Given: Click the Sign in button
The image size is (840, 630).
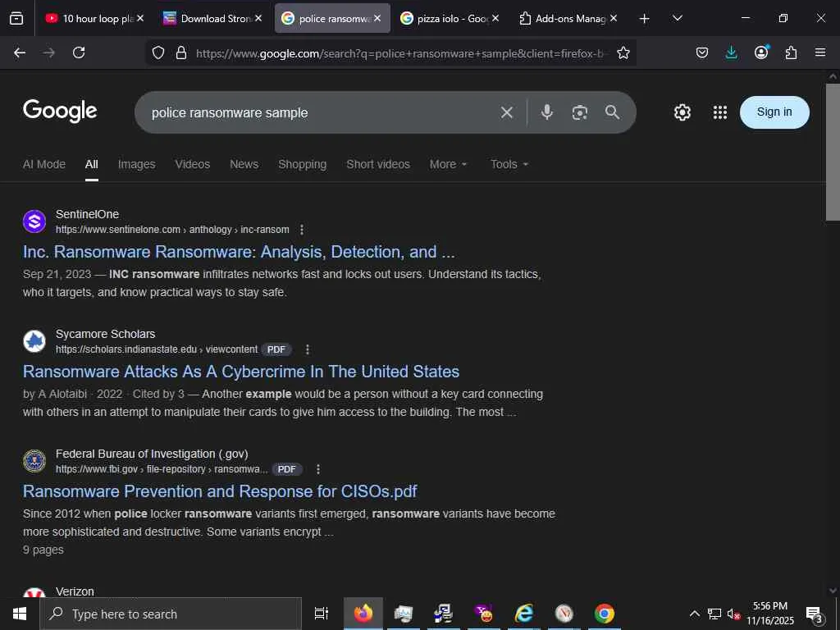Looking at the screenshot, I should tap(774, 112).
